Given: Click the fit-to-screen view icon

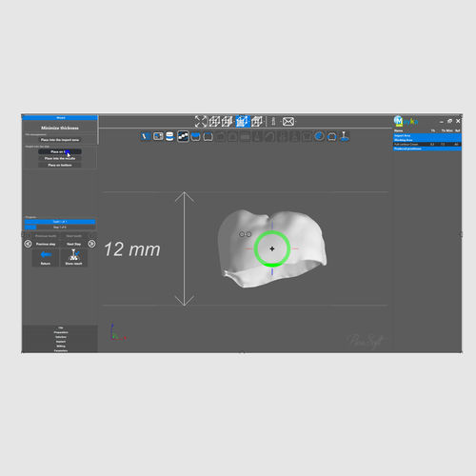Looking at the screenshot, I should pyautogui.click(x=201, y=121).
